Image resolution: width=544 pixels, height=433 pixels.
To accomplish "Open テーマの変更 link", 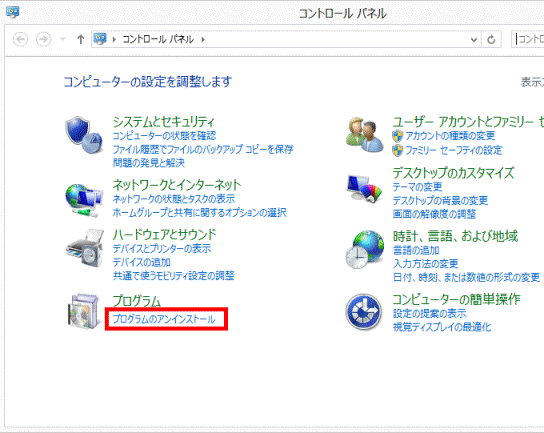I will pyautogui.click(x=417, y=187).
